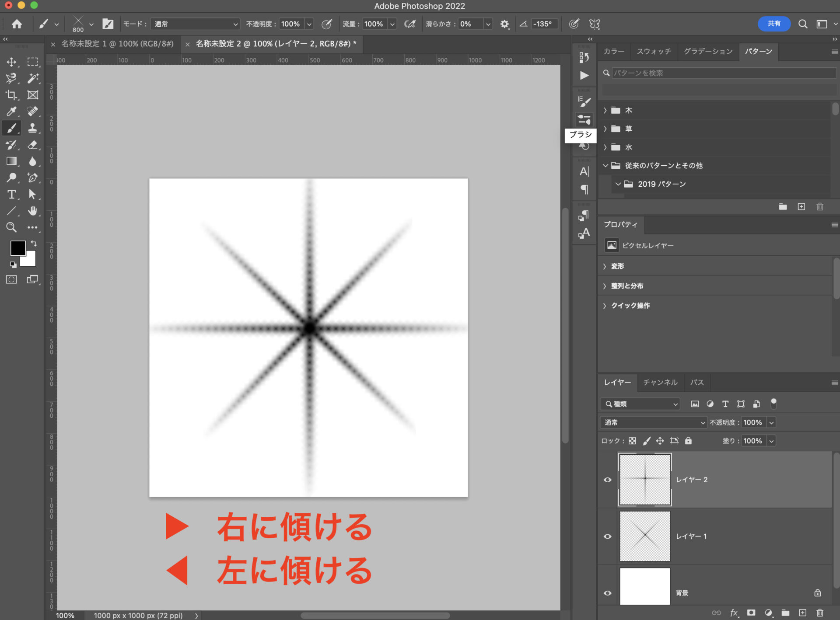
Task: Select the Hand tool
Action: point(32,211)
